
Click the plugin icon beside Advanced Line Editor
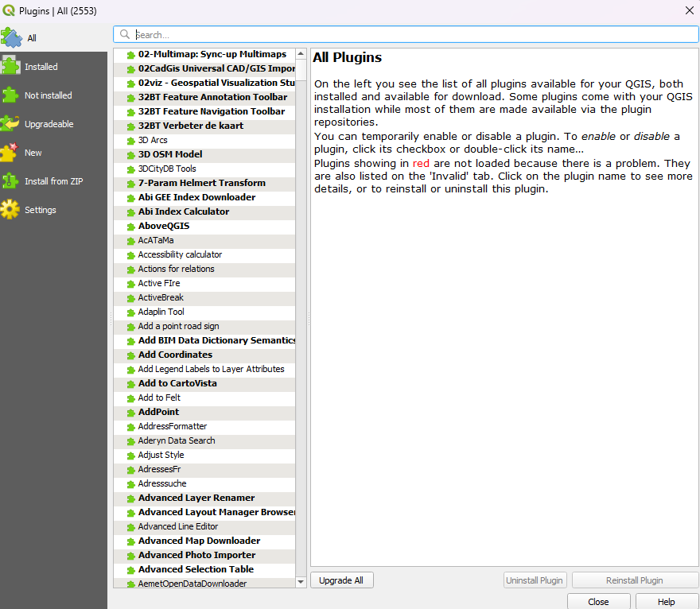130,527
